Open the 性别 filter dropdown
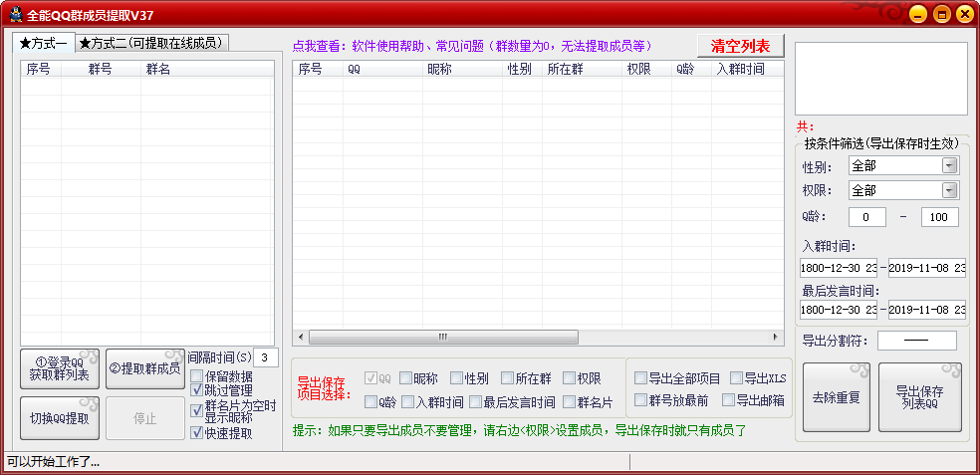 (x=949, y=165)
